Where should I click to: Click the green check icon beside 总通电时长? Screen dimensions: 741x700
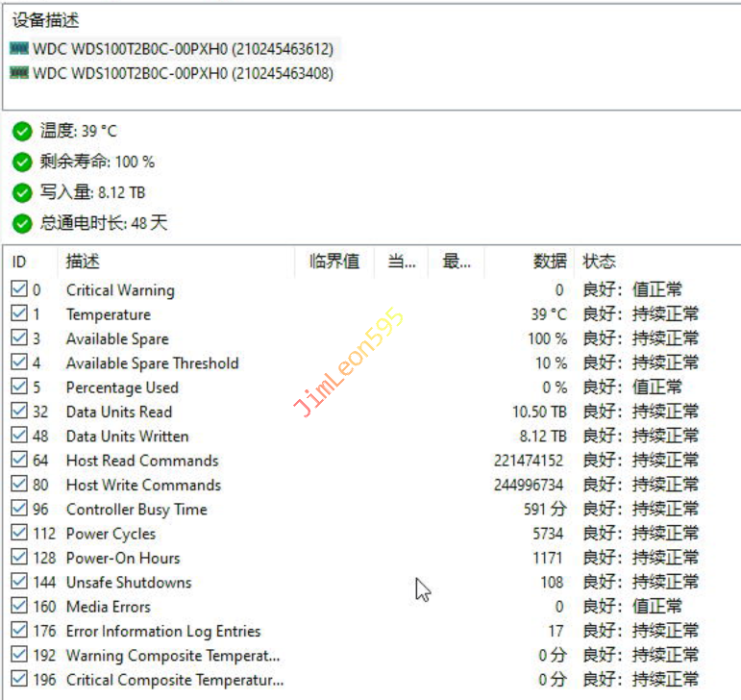point(23,224)
